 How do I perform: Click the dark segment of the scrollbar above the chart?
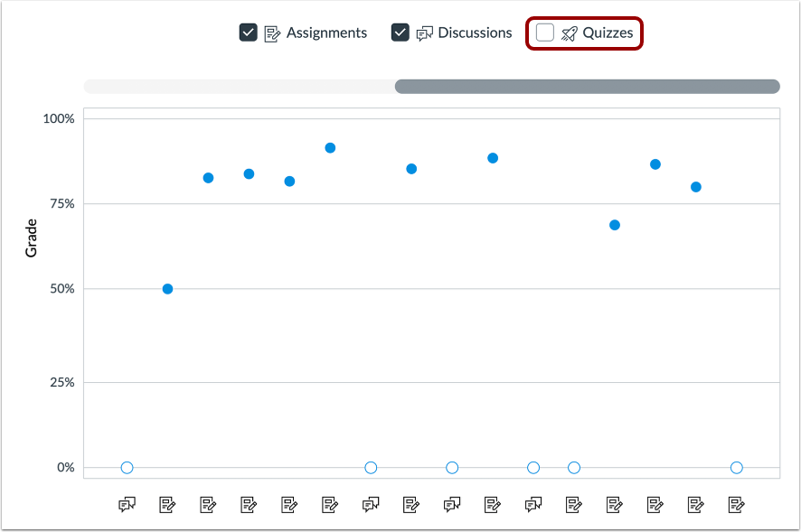588,86
